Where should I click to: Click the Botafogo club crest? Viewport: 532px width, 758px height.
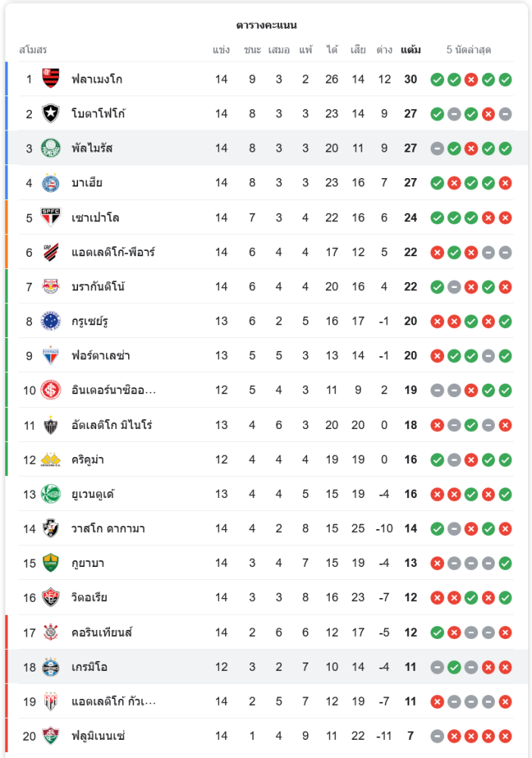[51, 114]
